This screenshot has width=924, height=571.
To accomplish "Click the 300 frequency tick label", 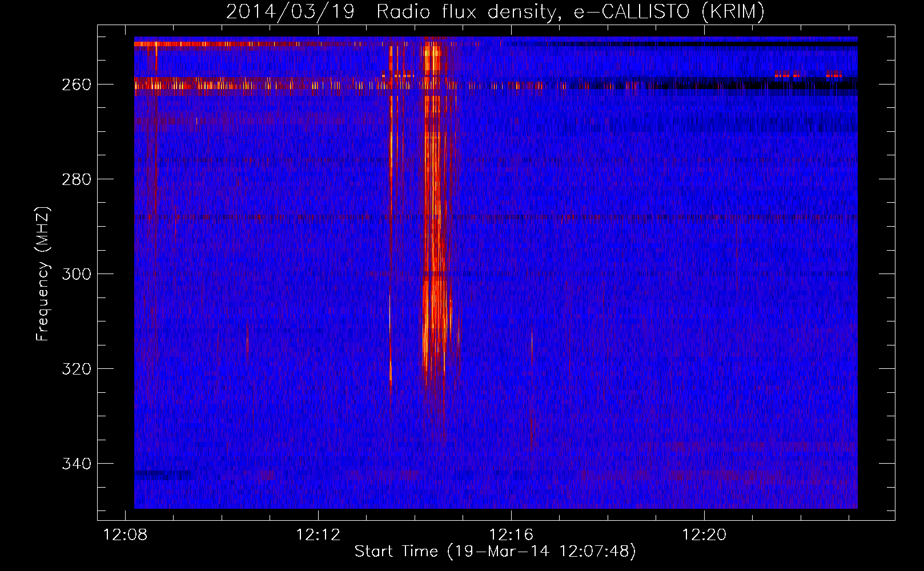I will pos(76,274).
